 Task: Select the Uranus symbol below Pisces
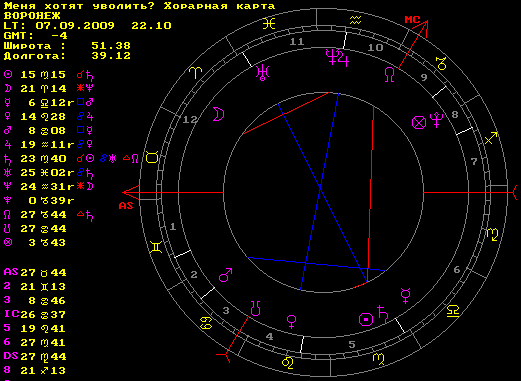(x=262, y=72)
